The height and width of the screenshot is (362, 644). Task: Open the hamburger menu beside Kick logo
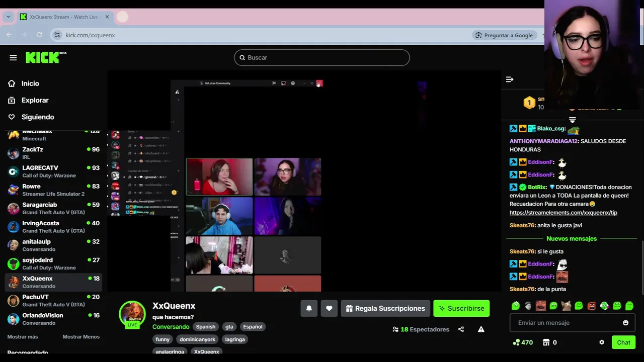coord(13,57)
